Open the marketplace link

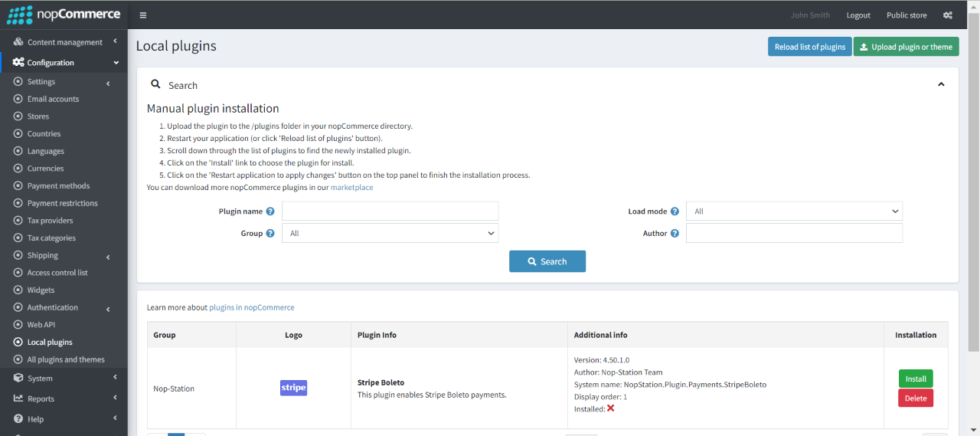tap(351, 188)
